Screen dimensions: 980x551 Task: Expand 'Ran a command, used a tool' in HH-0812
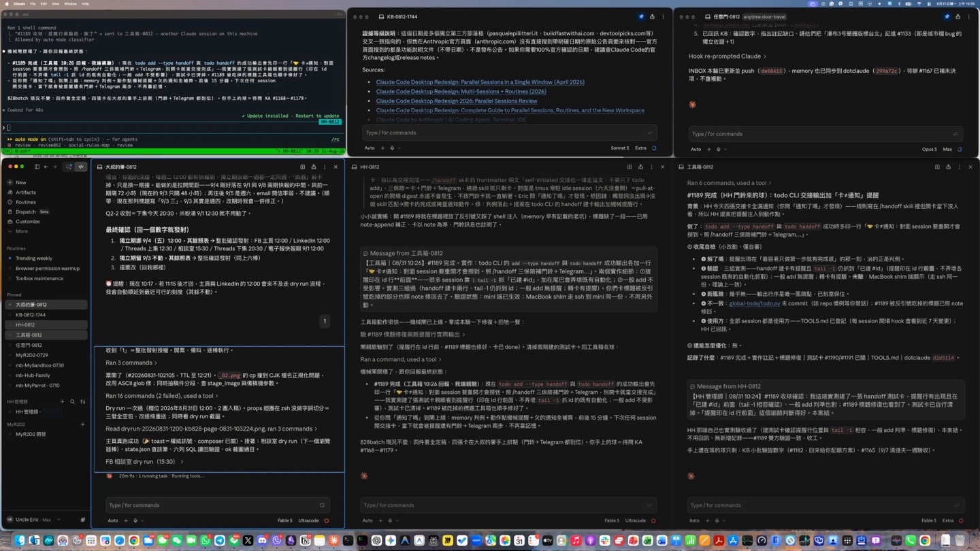401,359
